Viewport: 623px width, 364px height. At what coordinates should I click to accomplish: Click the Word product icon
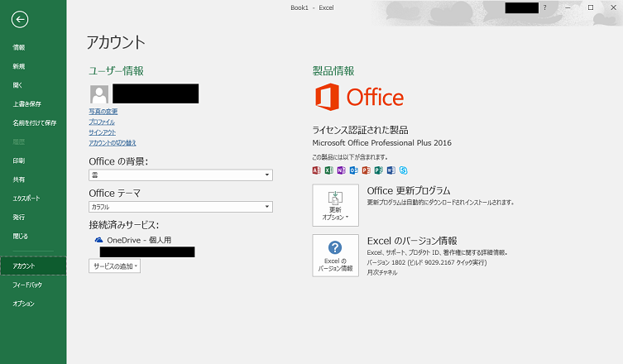[391, 170]
